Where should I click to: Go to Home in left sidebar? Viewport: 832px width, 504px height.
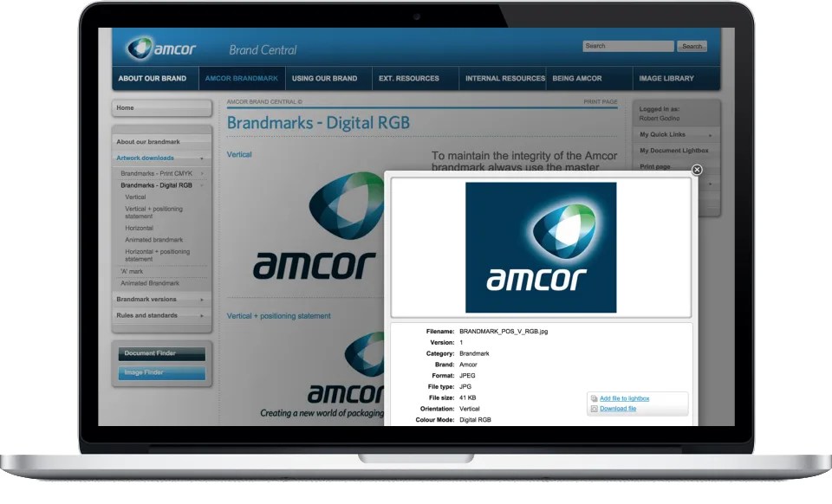click(162, 107)
